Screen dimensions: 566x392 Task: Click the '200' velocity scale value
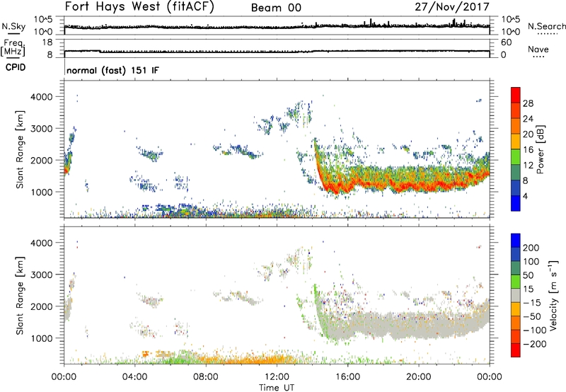pos(531,248)
